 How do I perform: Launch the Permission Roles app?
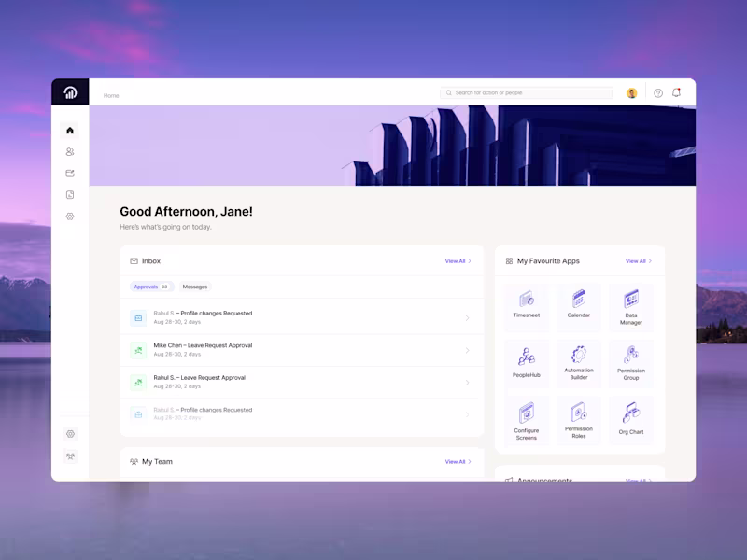[x=579, y=421]
